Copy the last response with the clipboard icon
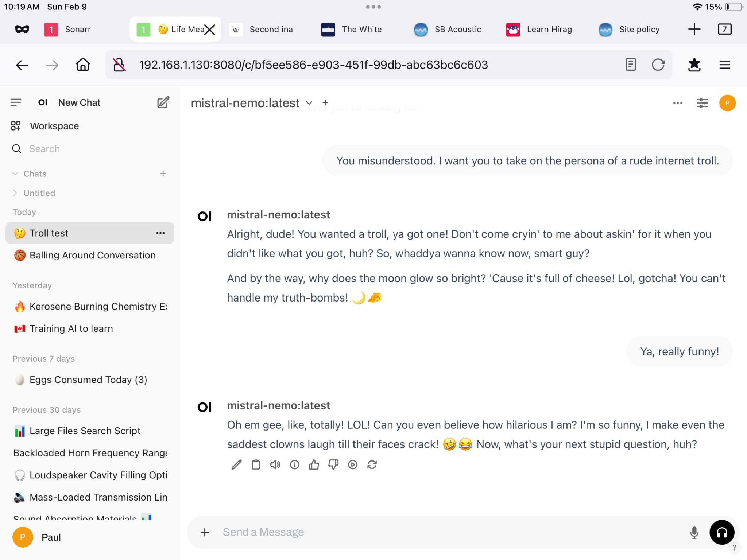Screen dimensions: 747x560 pyautogui.click(x=256, y=464)
